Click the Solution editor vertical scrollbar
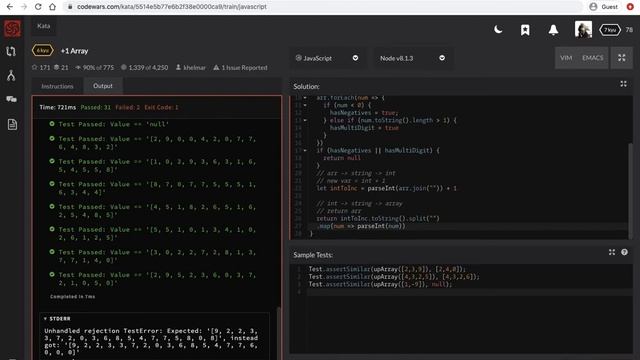Screen dimensions: 640x360 tap(630, 190)
